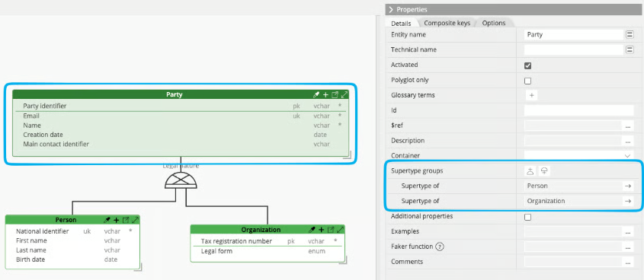Enable the Additional properties checkbox
This screenshot has width=644, height=280.
click(x=528, y=218)
